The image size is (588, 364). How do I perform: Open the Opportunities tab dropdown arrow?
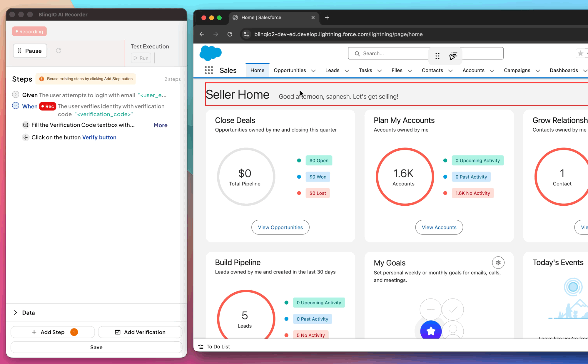(x=313, y=71)
